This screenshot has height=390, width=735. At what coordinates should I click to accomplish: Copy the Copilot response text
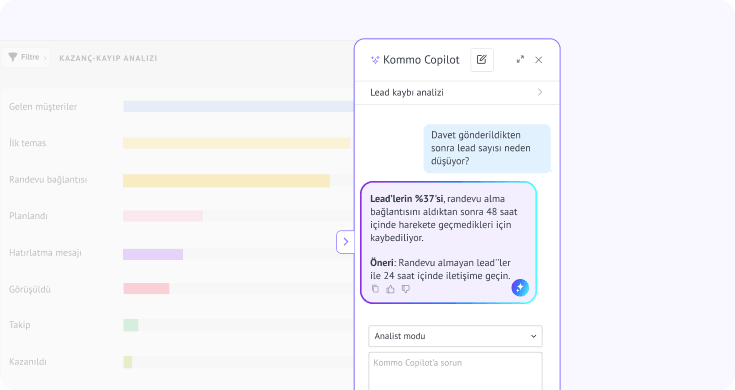coord(375,289)
